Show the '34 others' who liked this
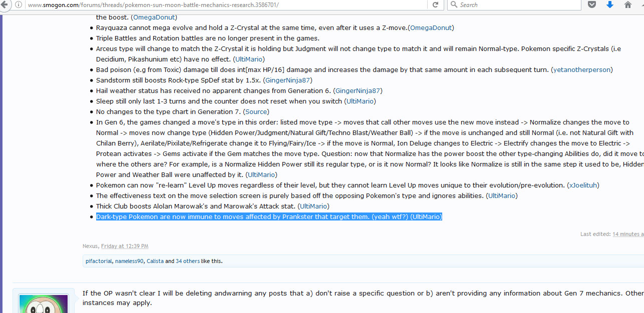The image size is (644, 313). [188, 261]
